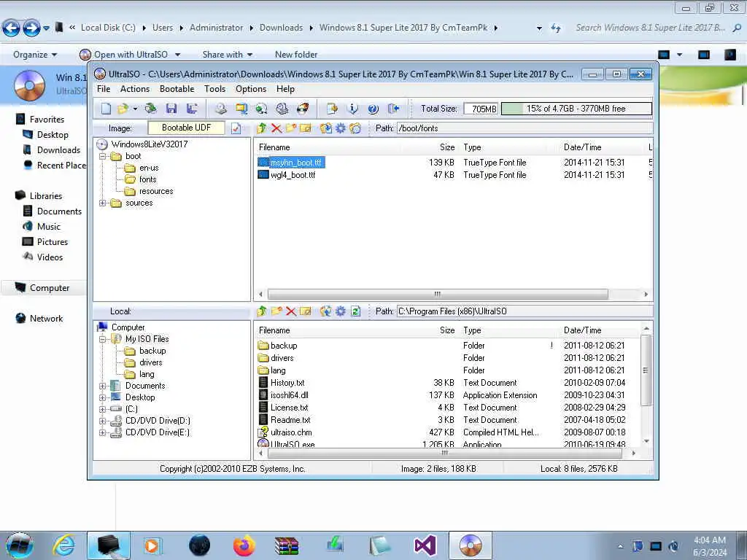Screen dimensions: 747x560
Task: Open the Options menu
Action: pyautogui.click(x=251, y=89)
